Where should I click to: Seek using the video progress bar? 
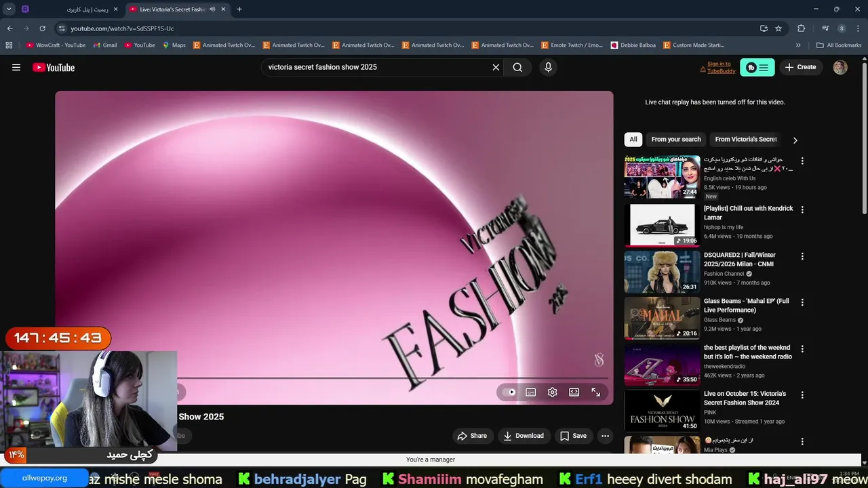click(393, 378)
